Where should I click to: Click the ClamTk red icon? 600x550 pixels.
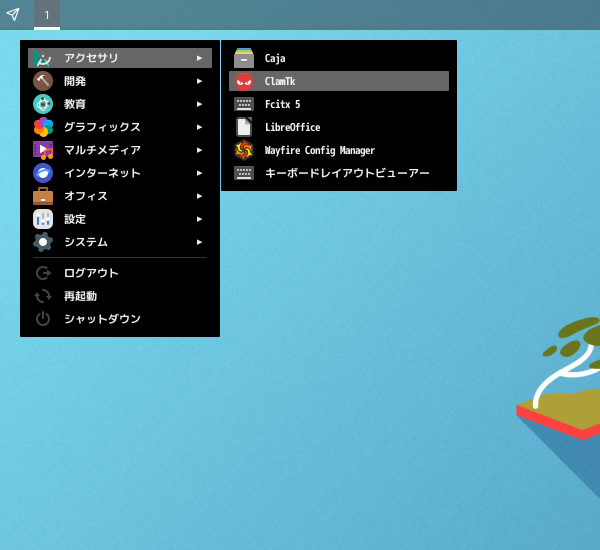coord(244,81)
